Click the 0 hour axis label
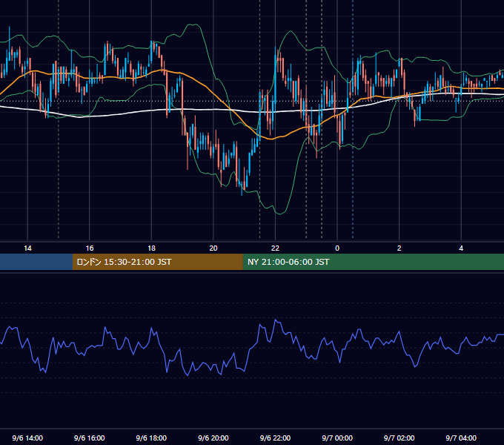504x445 pixels. 337,248
